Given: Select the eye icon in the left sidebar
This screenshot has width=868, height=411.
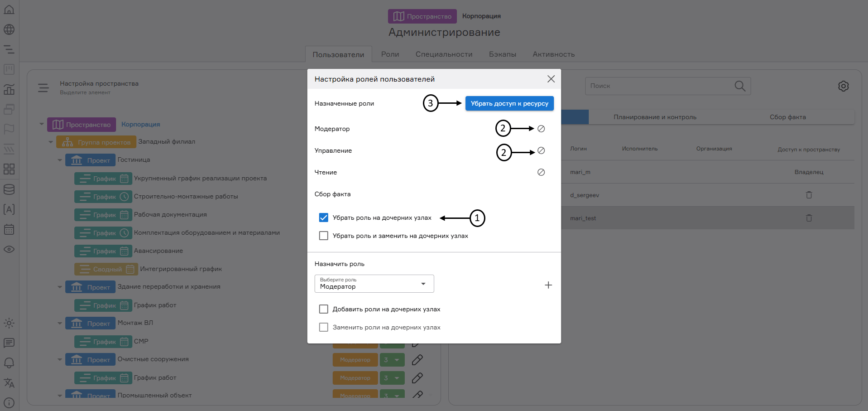Looking at the screenshot, I should (9, 249).
